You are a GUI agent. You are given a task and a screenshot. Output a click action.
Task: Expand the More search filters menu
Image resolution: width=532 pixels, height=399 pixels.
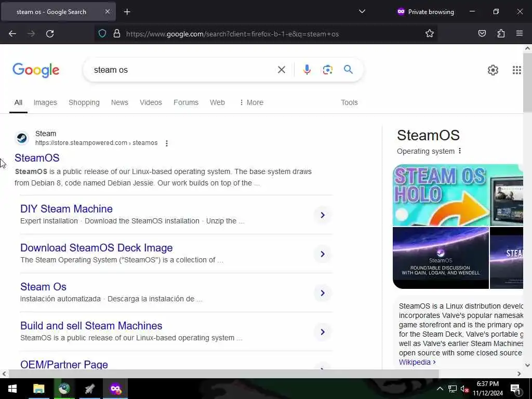[251, 102]
